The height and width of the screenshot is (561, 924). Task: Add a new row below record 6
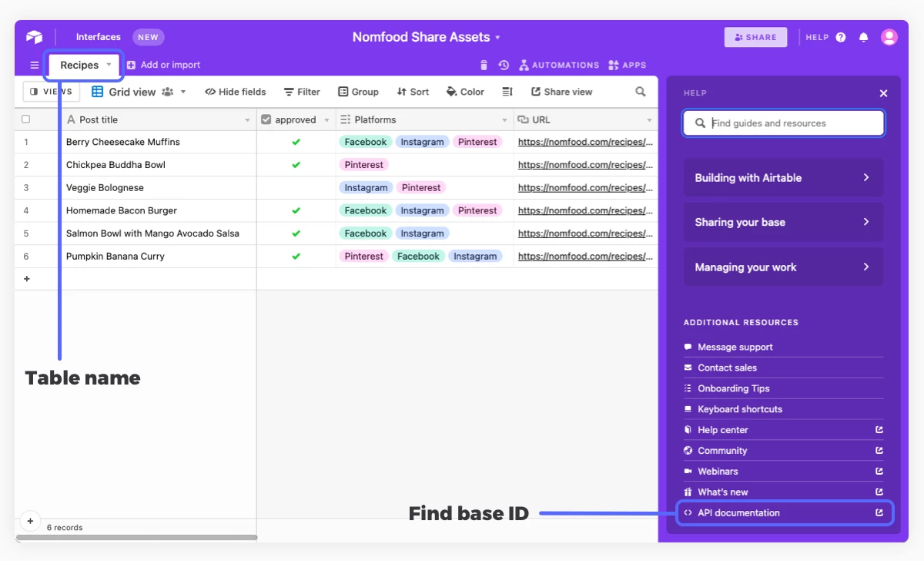[27, 279]
